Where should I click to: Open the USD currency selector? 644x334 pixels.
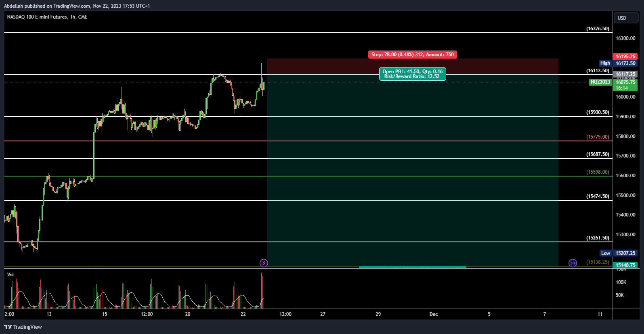pyautogui.click(x=626, y=18)
